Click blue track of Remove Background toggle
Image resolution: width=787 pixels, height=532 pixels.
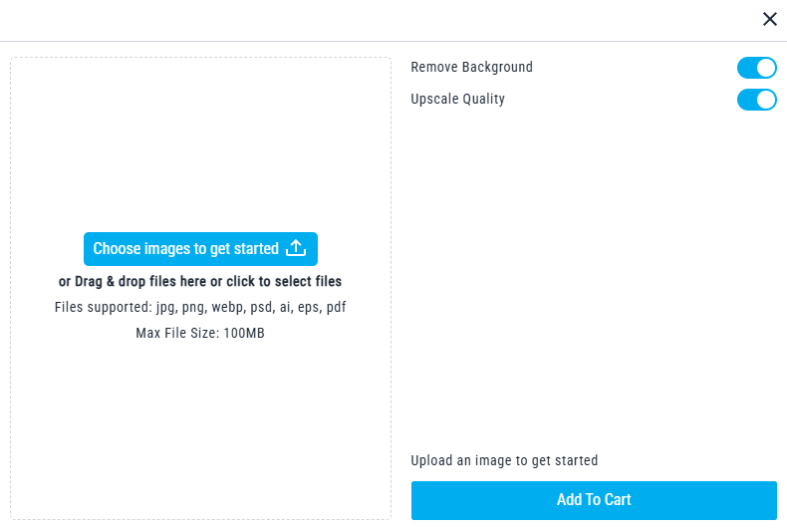point(746,68)
